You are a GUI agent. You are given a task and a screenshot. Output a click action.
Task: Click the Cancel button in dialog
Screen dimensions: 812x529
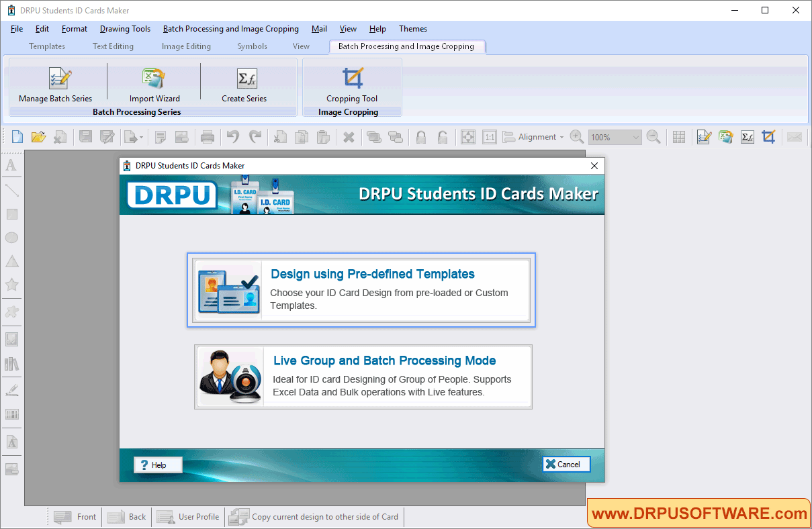pos(566,464)
